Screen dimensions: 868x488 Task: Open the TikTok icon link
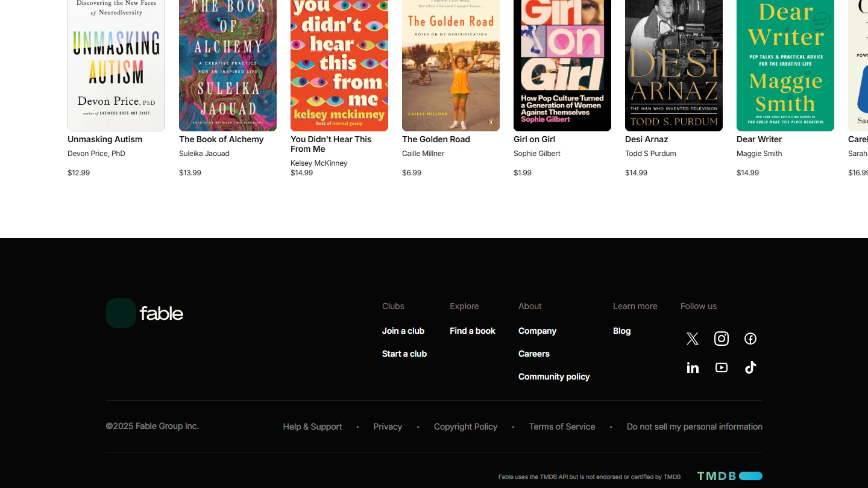750,368
